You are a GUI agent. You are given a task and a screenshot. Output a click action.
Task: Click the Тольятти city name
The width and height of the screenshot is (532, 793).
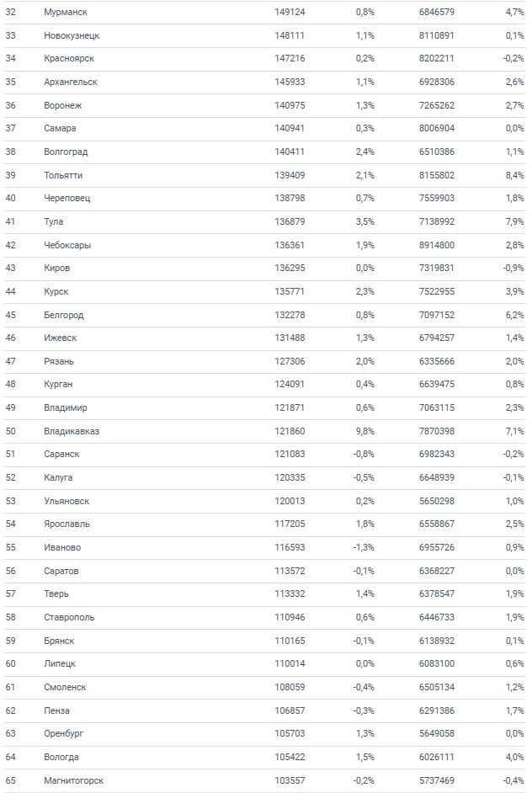pyautogui.click(x=63, y=175)
